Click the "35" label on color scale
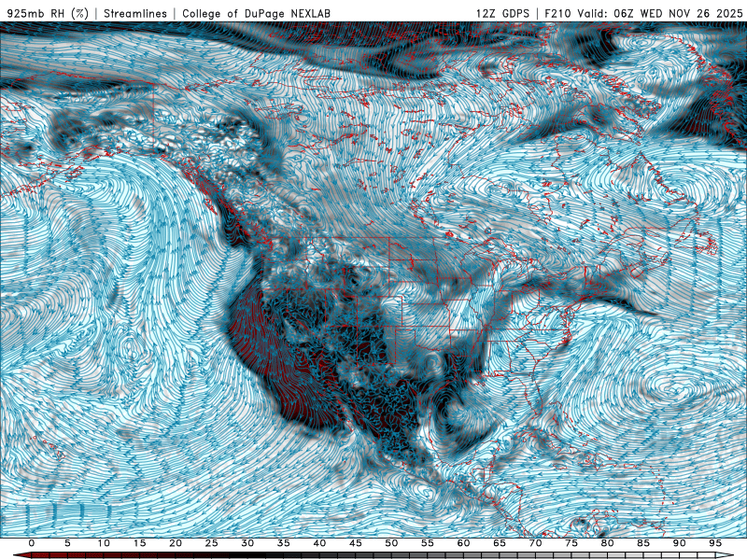The image size is (747, 560). click(x=284, y=543)
